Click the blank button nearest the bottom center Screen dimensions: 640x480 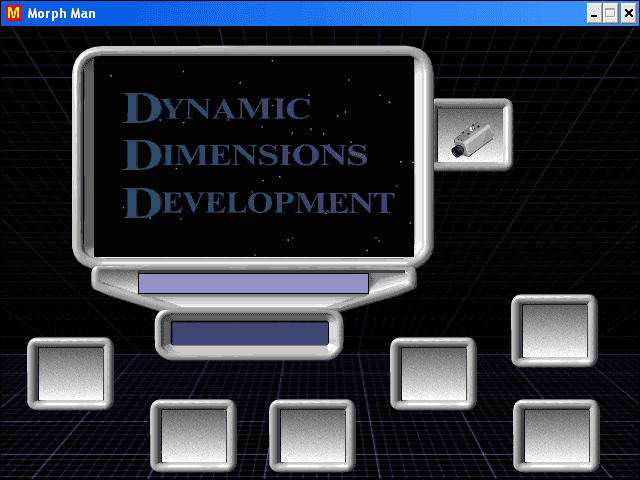pos(312,436)
